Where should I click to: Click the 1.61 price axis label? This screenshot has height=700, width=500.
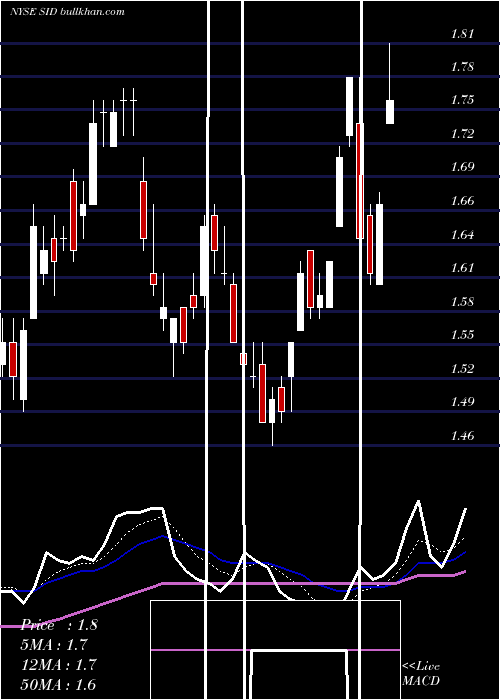point(462,267)
